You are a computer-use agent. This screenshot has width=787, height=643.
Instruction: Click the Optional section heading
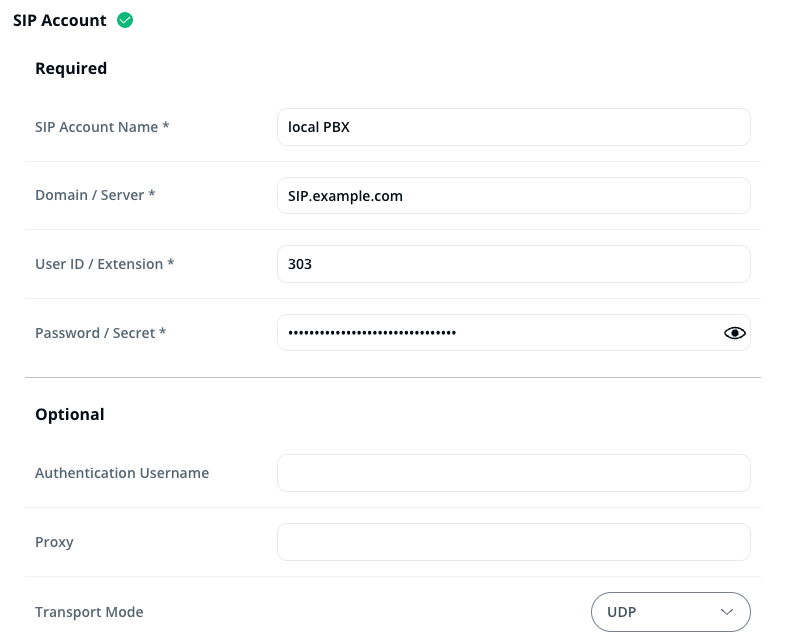[x=70, y=414]
